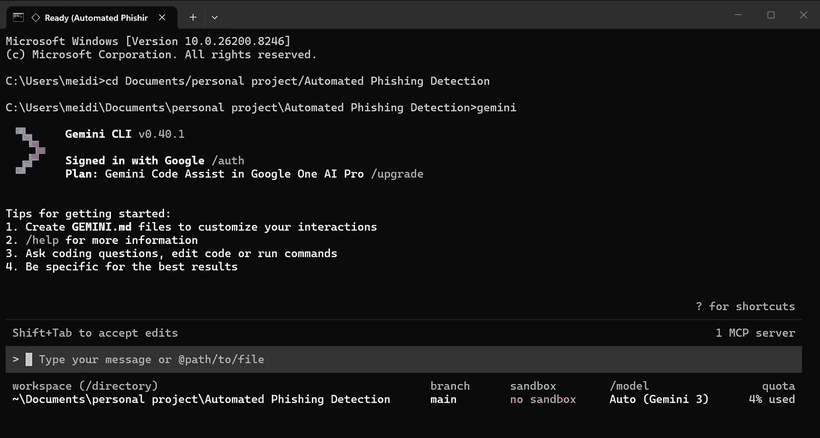
Task: Click the Microsoft Corporation copyright line
Action: pos(161,54)
